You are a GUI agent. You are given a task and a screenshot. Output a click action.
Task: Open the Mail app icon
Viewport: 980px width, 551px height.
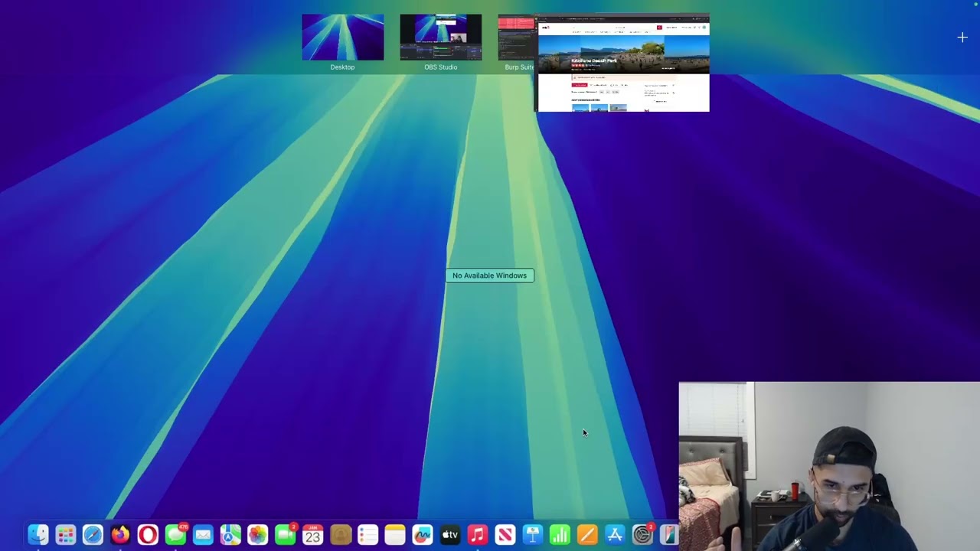[203, 535]
